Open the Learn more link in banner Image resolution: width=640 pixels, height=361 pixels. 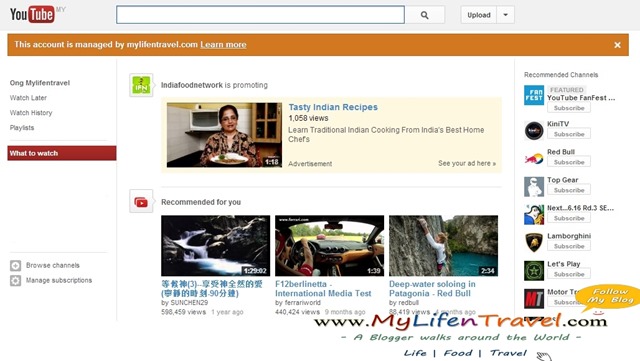223,45
